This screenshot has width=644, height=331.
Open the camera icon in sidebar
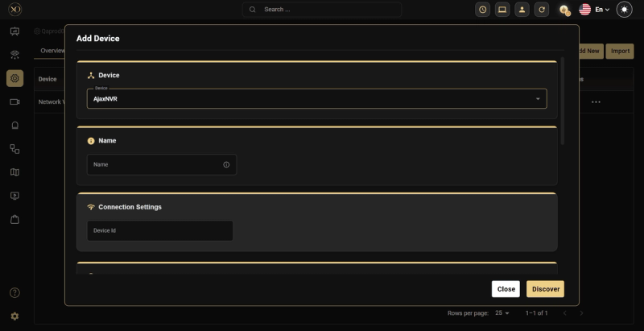14,101
